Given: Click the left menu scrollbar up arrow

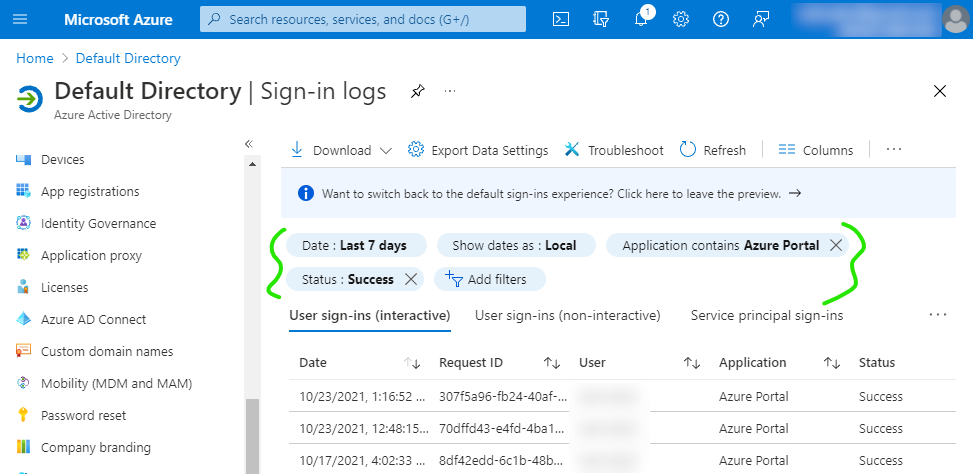Looking at the screenshot, I should pyautogui.click(x=252, y=164).
